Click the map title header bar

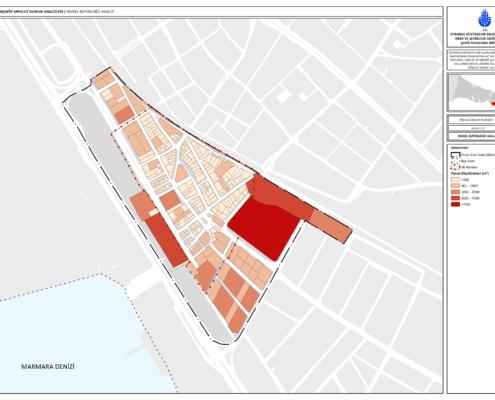click(x=221, y=11)
